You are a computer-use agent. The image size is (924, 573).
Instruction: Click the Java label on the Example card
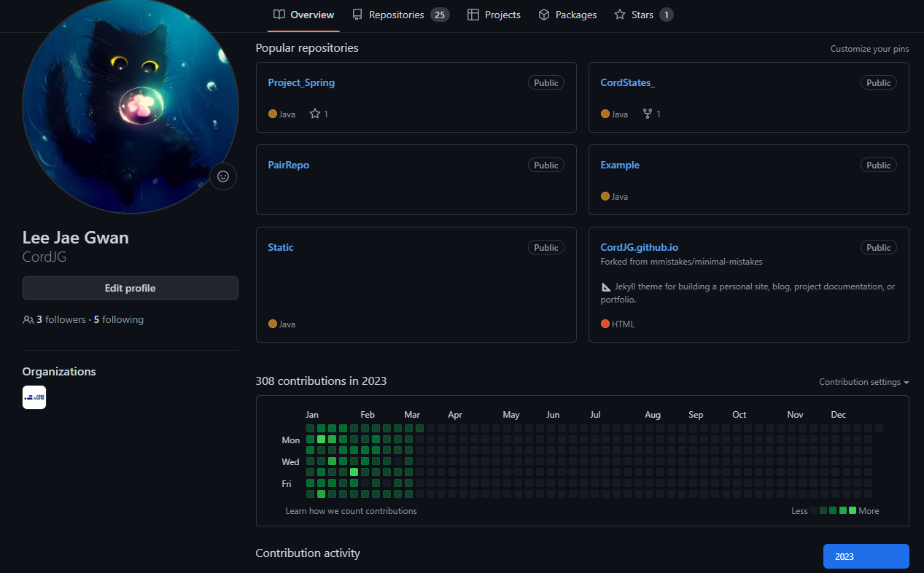coord(620,197)
